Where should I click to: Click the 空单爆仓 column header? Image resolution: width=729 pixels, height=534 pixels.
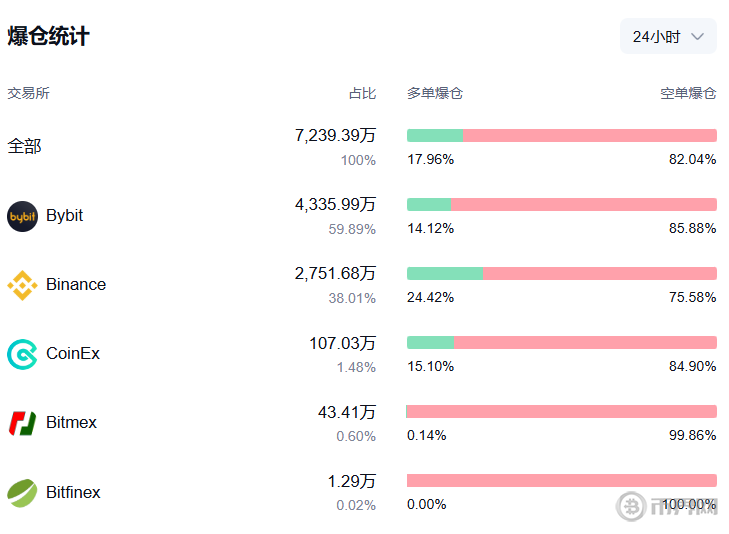pos(688,93)
